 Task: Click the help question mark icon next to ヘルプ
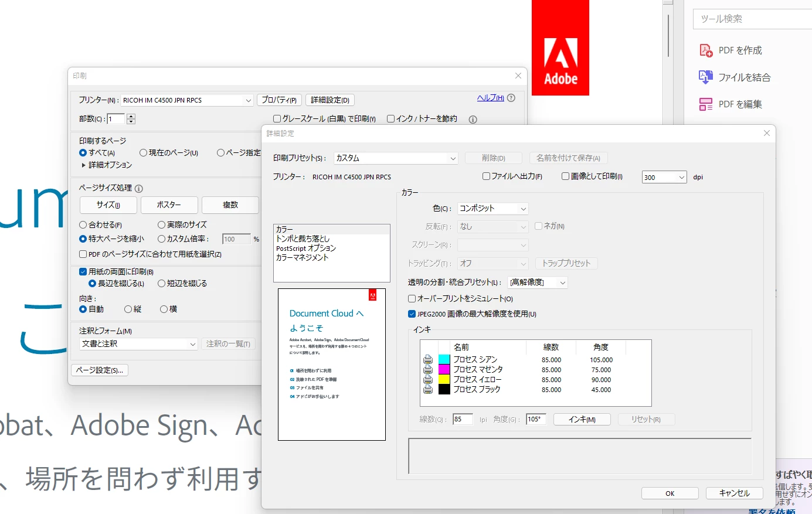pos(511,98)
